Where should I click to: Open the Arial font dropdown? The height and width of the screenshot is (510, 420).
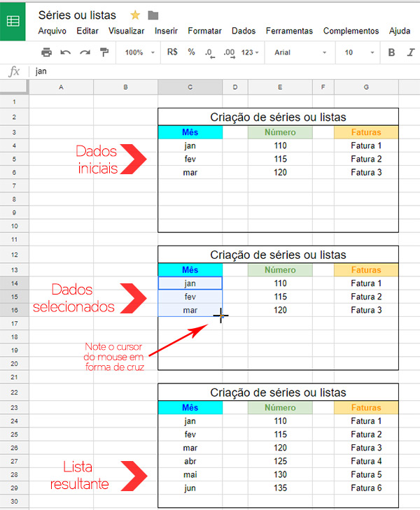click(x=300, y=52)
